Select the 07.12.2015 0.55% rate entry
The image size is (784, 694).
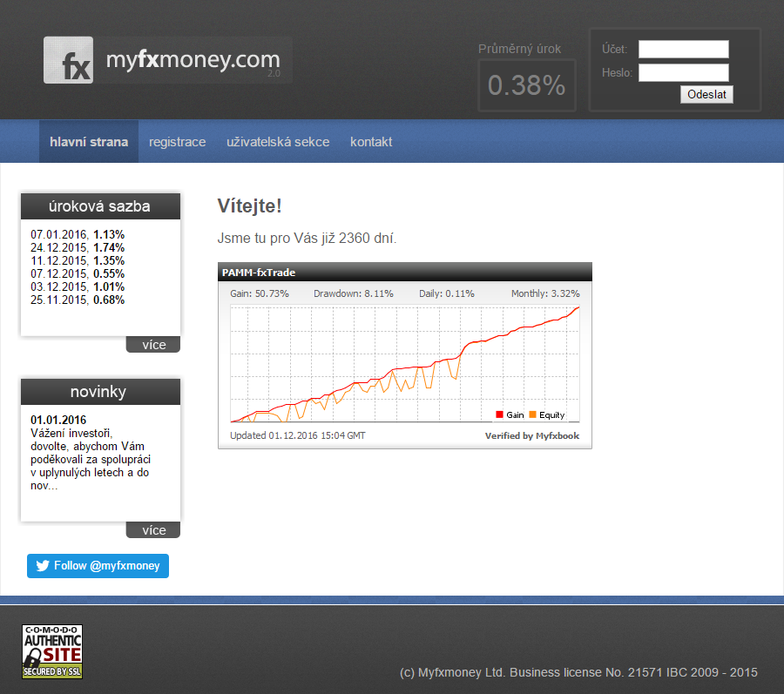click(78, 273)
